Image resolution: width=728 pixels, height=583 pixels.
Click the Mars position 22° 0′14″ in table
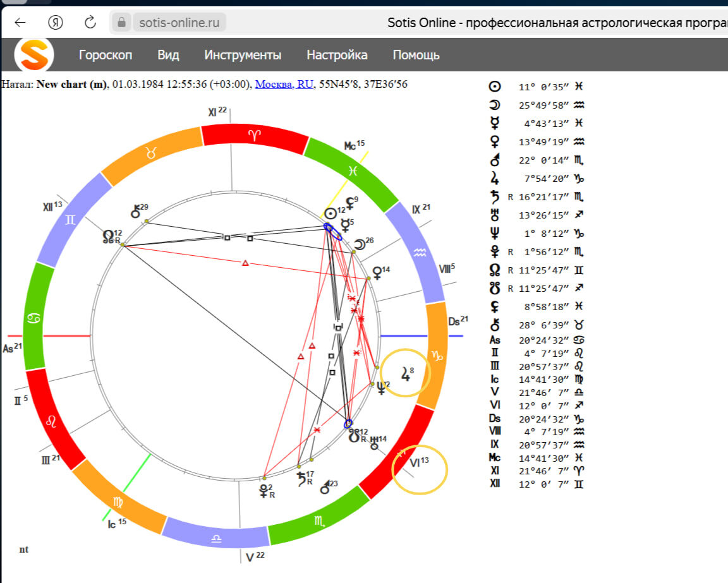click(x=543, y=160)
